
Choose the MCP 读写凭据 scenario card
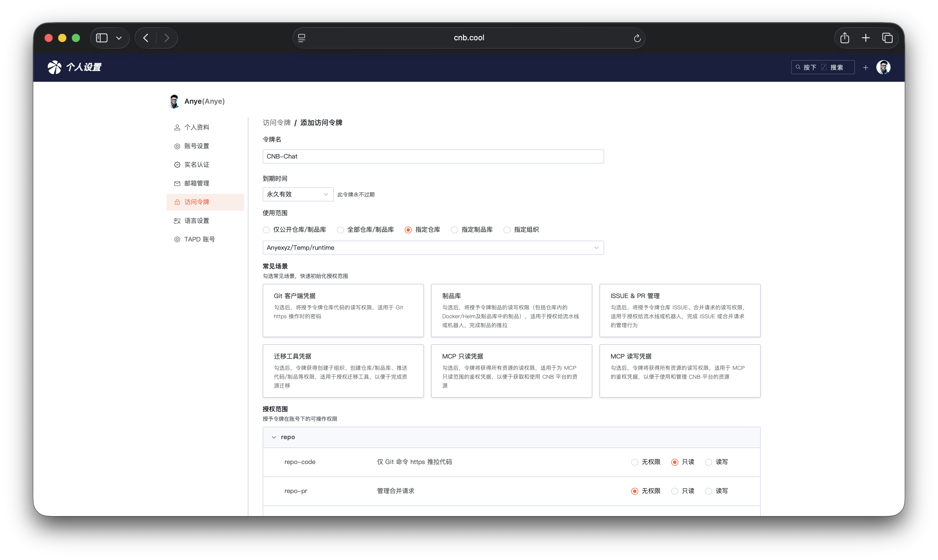[x=680, y=371]
